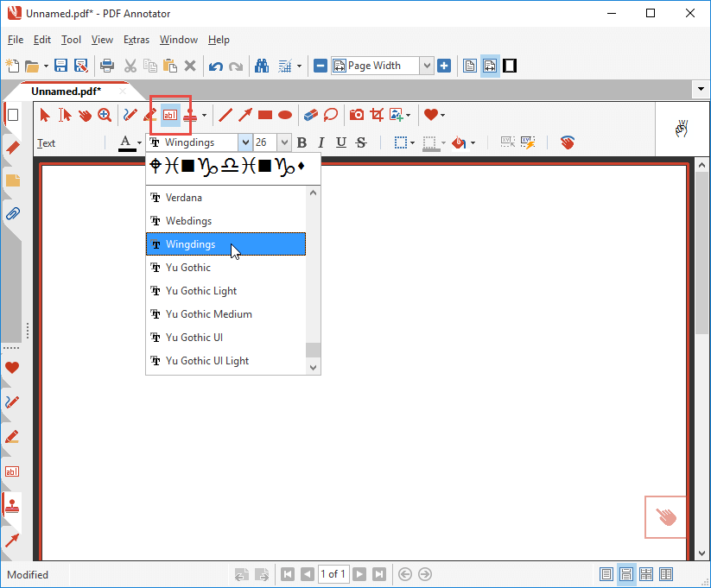Select the Arrow drawing tool
The height and width of the screenshot is (588, 711).
point(244,115)
